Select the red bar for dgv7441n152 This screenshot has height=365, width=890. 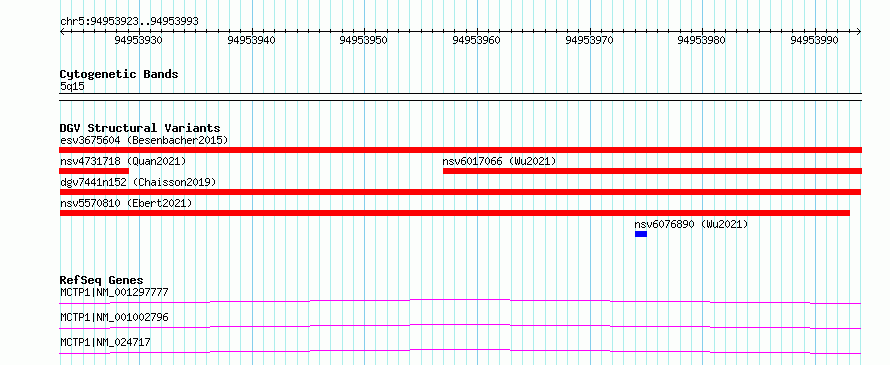click(460, 192)
